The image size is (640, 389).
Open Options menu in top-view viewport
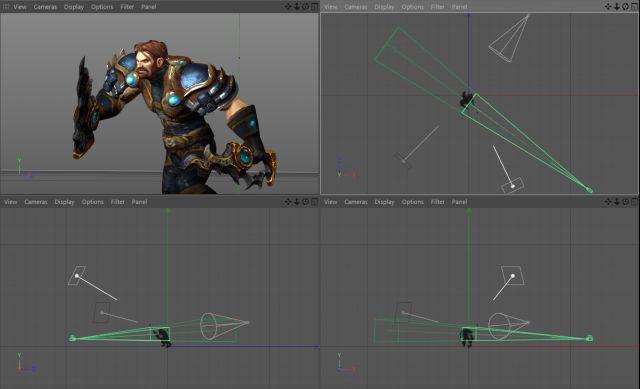(x=413, y=7)
